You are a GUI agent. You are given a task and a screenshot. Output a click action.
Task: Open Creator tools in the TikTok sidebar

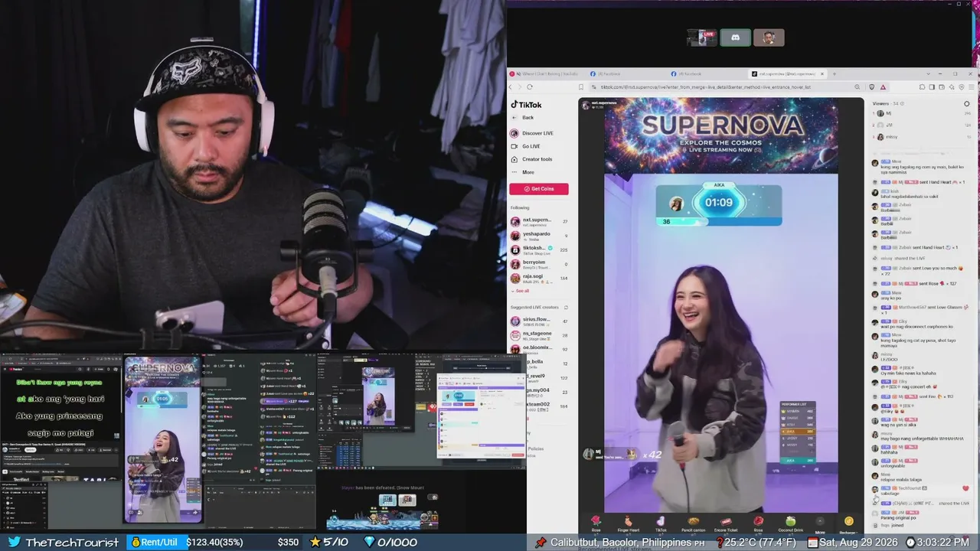tap(531, 159)
